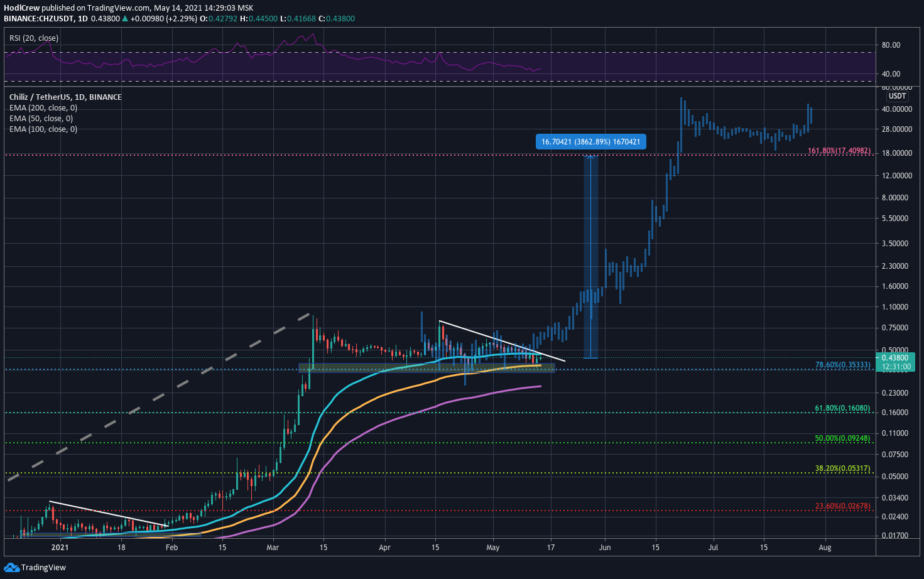
Task: Click the 0.03400 price axis label
Action: (x=895, y=498)
